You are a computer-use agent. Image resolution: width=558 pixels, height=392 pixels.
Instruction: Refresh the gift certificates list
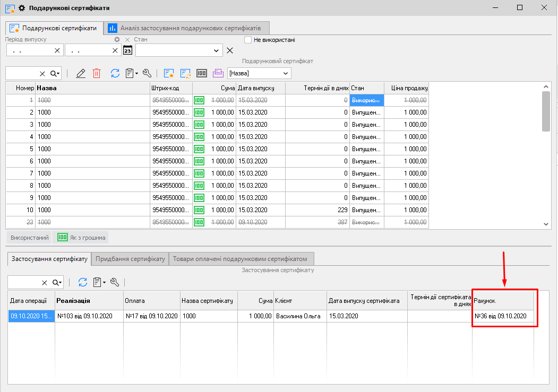(x=115, y=73)
